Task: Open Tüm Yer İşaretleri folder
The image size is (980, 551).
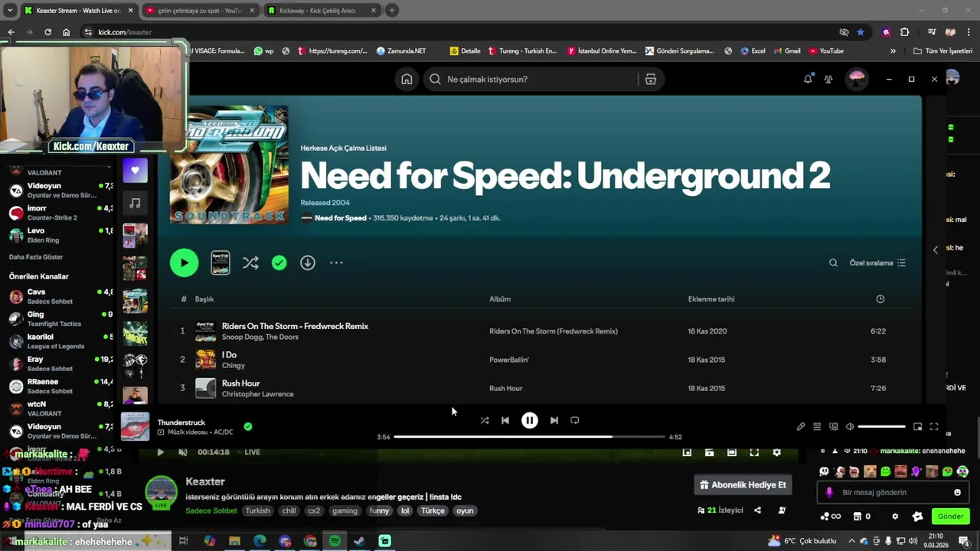Action: [x=943, y=51]
